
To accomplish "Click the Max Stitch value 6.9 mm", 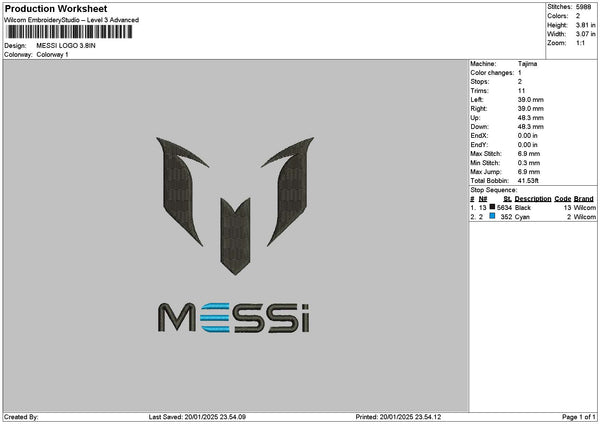I will (x=529, y=154).
